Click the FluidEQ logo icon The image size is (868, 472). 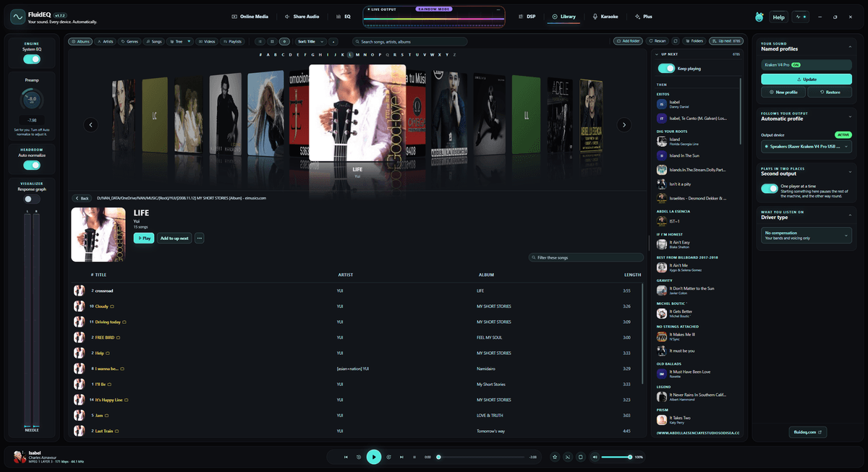(18, 17)
